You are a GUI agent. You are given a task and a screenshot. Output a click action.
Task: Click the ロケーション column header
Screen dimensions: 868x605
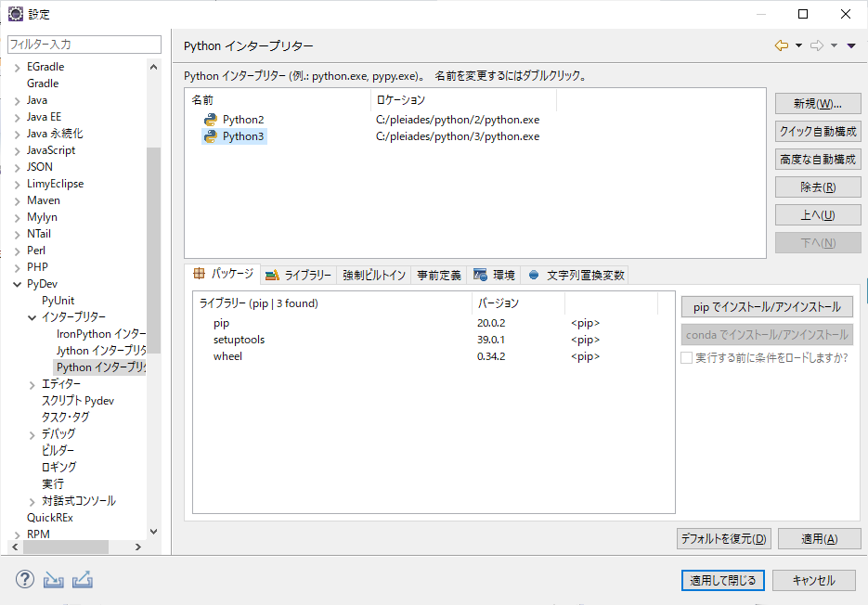[x=463, y=100]
